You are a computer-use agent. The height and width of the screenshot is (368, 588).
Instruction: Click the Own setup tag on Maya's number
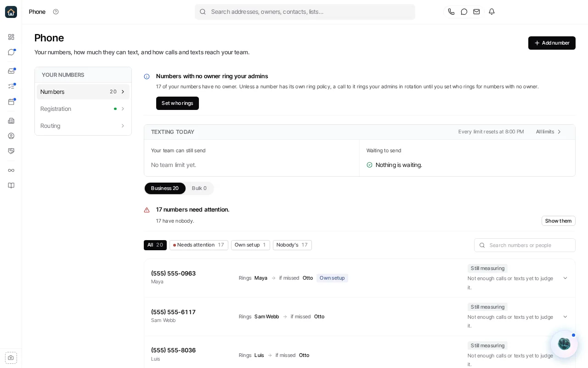point(332,278)
